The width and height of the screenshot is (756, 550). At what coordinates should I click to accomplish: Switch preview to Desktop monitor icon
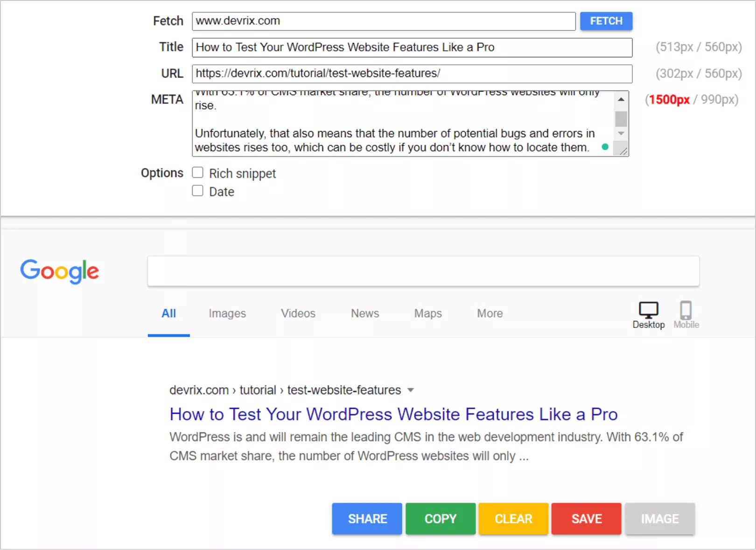pyautogui.click(x=648, y=310)
